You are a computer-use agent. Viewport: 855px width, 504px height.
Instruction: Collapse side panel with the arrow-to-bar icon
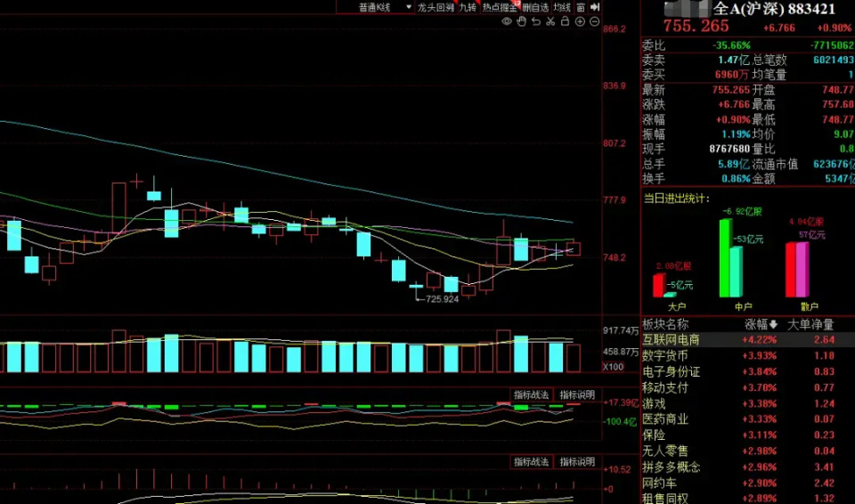[595, 7]
